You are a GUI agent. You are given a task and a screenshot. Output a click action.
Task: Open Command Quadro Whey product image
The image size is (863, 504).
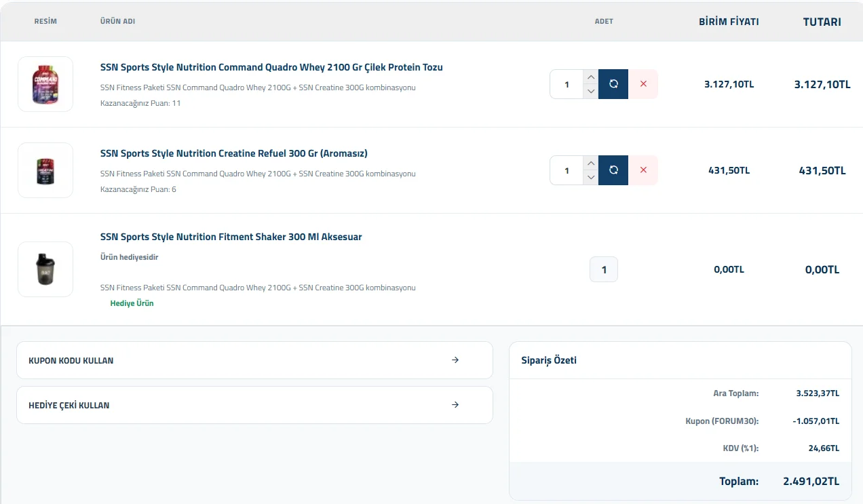click(45, 84)
